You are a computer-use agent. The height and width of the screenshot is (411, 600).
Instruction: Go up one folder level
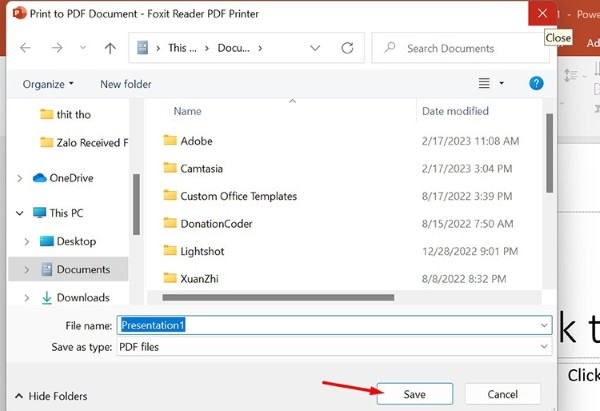click(x=110, y=48)
